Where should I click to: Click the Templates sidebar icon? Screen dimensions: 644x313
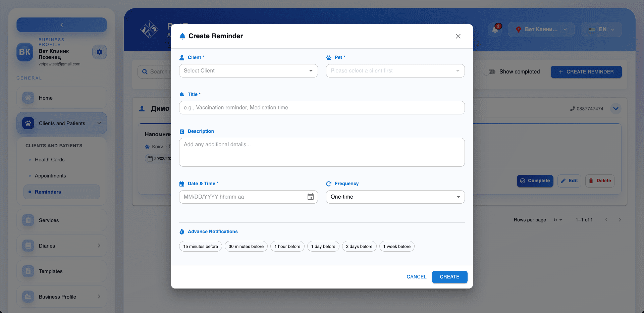tap(28, 271)
